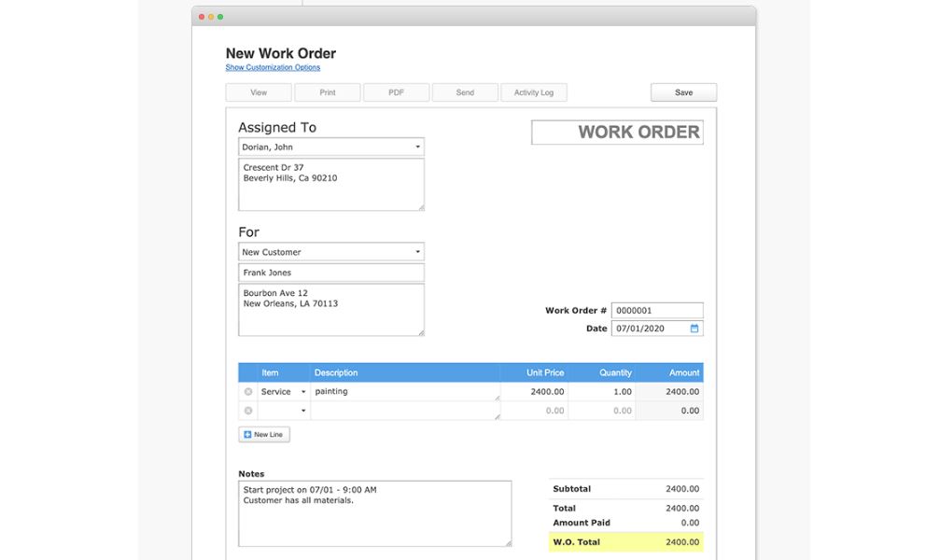Open the Assigned To dropdown
The width and height of the screenshot is (940, 560).
pyautogui.click(x=417, y=147)
